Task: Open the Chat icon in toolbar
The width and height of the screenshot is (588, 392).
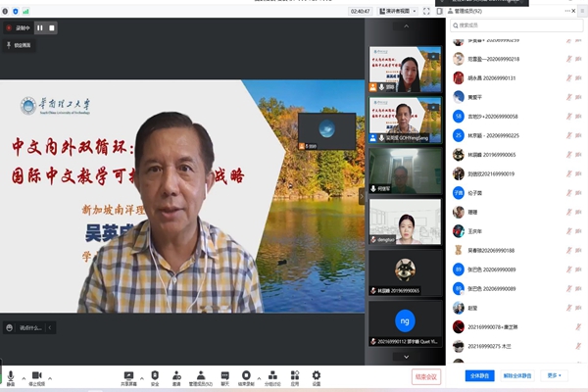Action: coord(224,376)
